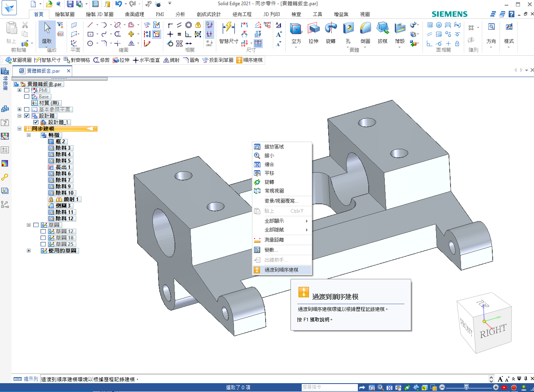Click the 樣式 styles icon

click(x=509, y=27)
